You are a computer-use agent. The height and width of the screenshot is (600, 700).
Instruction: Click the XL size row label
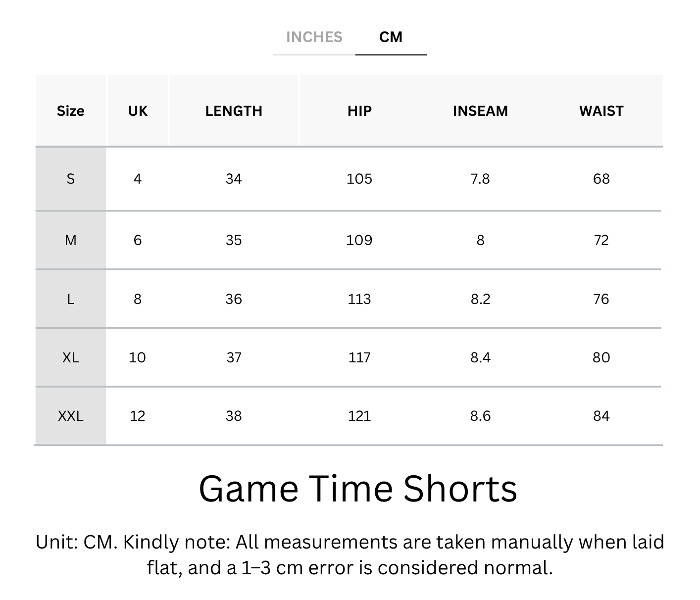point(70,357)
